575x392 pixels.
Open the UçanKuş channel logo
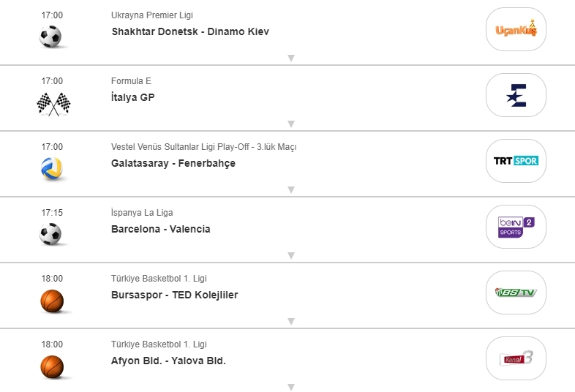(516, 29)
